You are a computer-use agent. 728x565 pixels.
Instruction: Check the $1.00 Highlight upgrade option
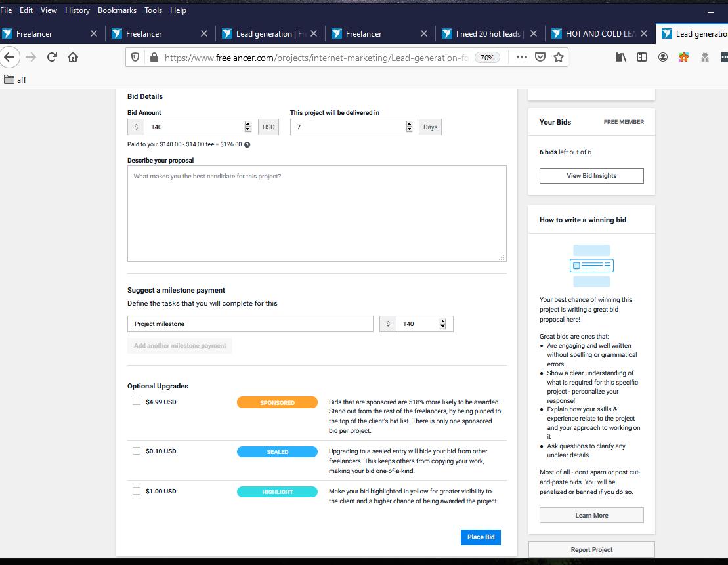pos(137,491)
